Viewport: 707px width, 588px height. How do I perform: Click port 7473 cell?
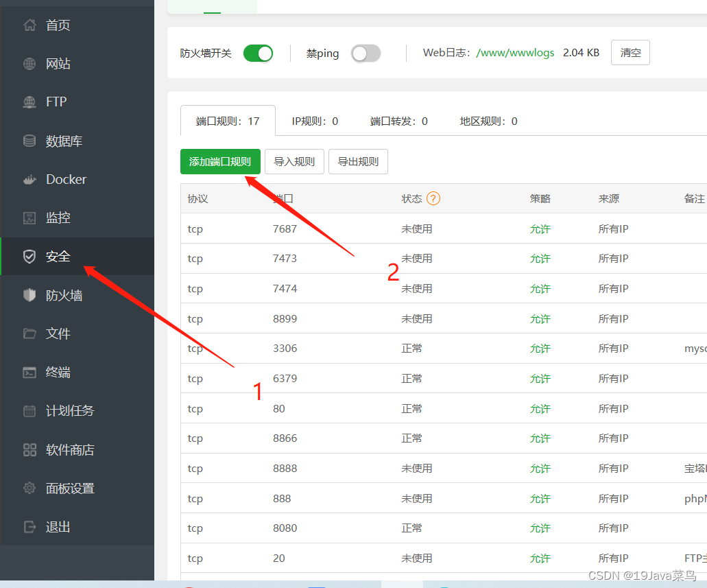[285, 259]
